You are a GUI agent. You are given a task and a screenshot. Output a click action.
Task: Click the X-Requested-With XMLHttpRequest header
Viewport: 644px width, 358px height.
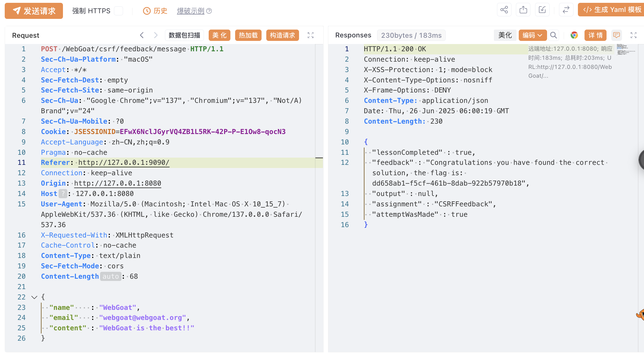(x=107, y=235)
